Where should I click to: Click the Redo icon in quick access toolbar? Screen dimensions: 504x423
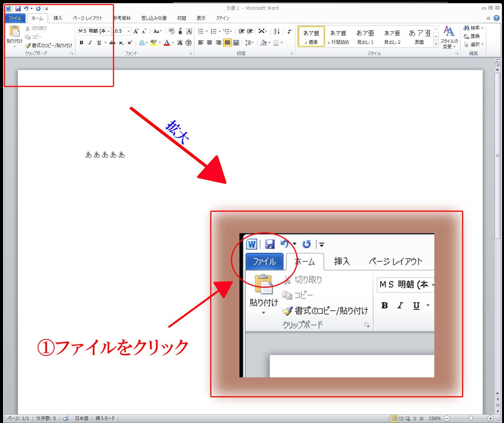[38, 8]
